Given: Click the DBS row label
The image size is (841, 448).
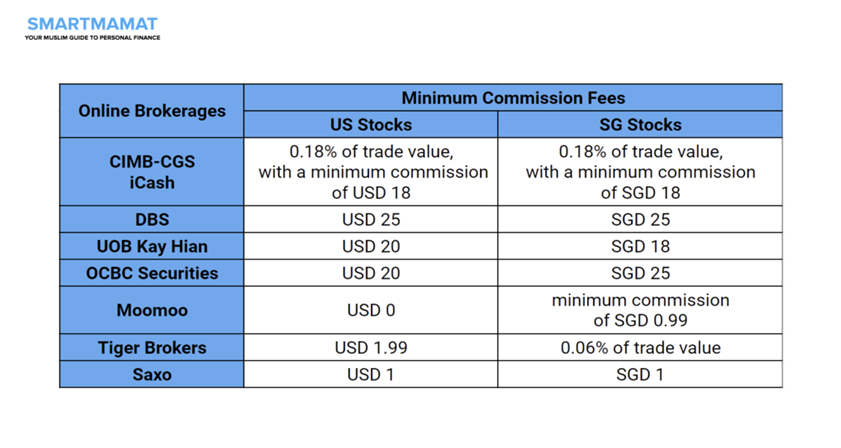Looking at the screenshot, I should pyautogui.click(x=152, y=219).
